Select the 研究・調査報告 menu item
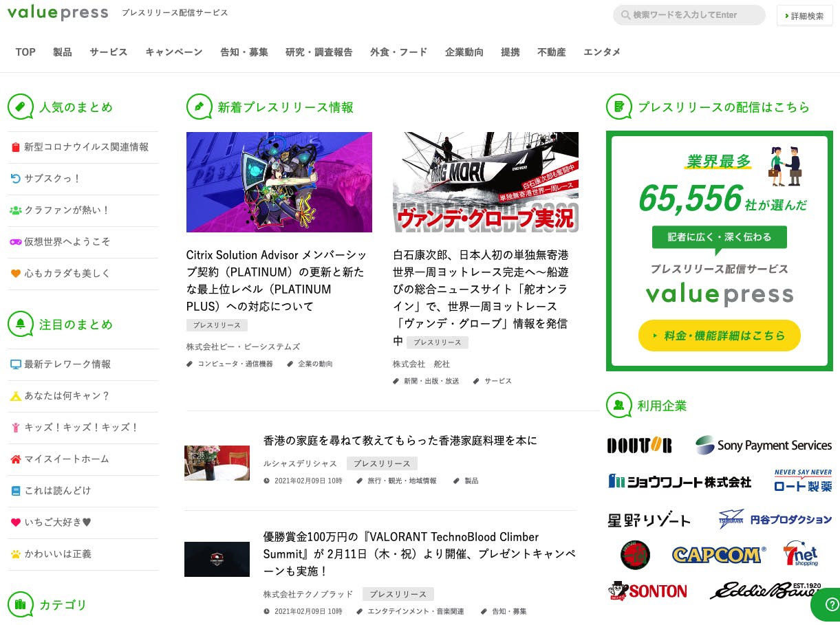 point(319,52)
